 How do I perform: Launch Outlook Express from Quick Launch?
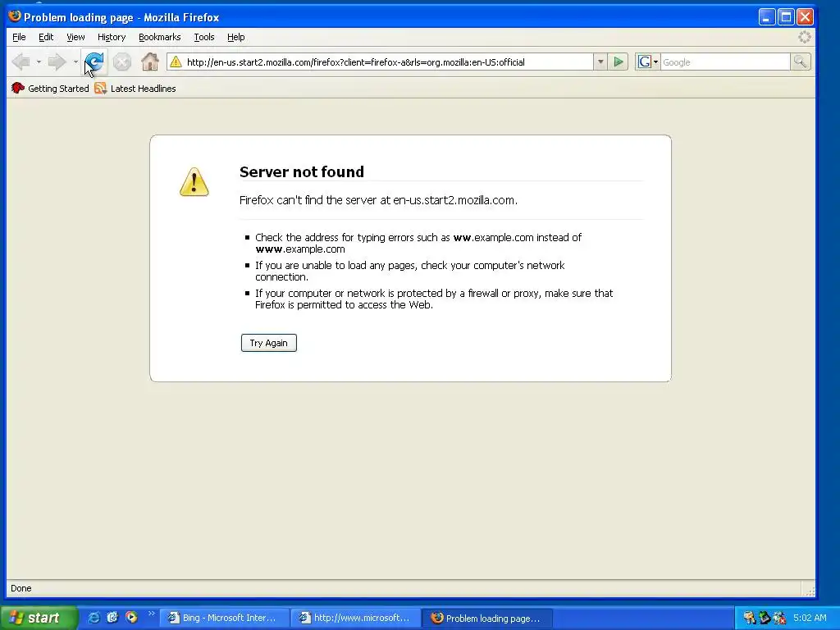coord(112,618)
